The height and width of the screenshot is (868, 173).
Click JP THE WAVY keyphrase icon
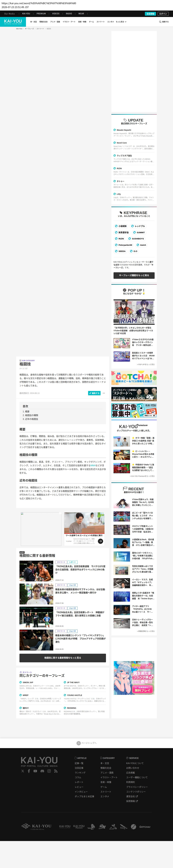tap(65, 682)
